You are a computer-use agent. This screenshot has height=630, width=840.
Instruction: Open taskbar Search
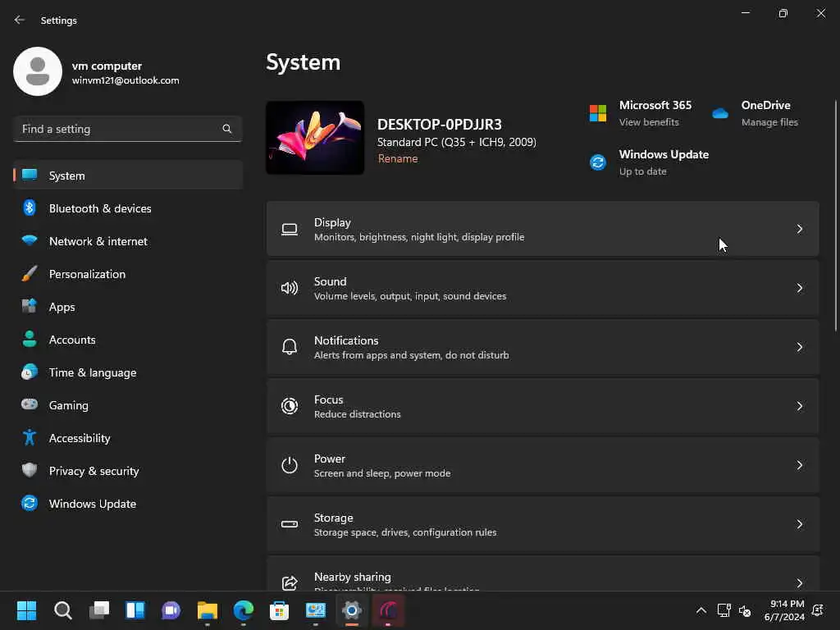pos(62,610)
